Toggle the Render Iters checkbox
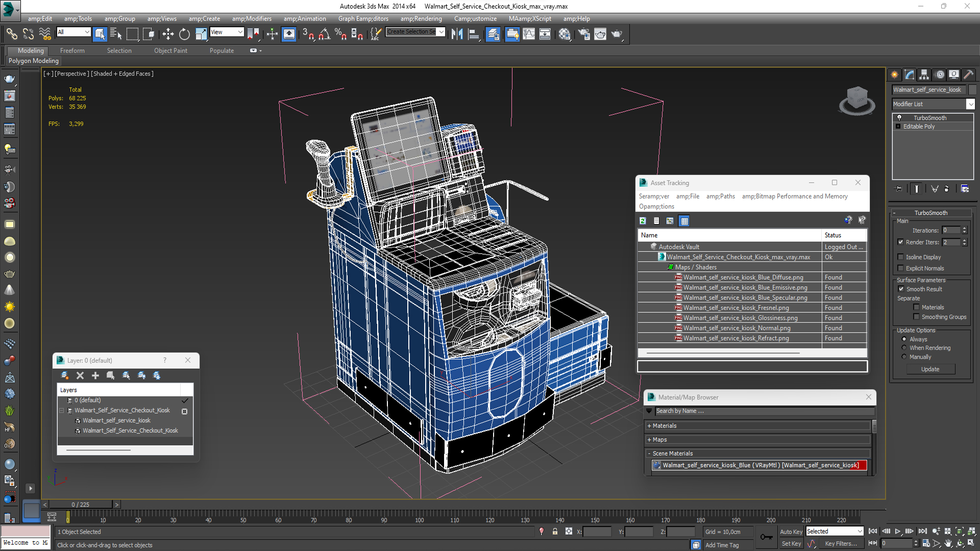The height and width of the screenshot is (551, 980). pyautogui.click(x=900, y=242)
